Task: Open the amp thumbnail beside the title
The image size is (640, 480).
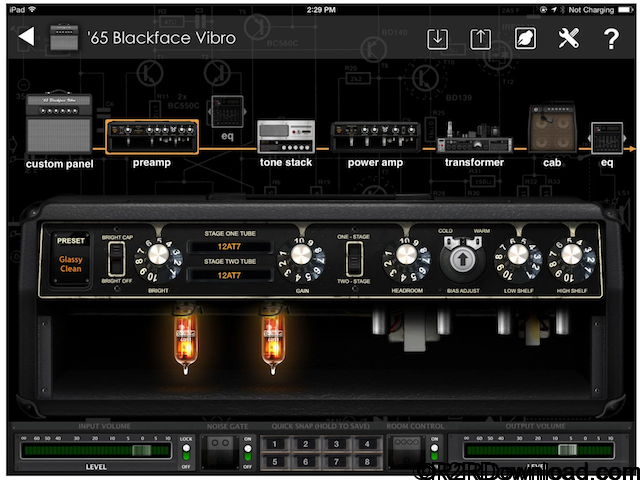Action: coord(64,37)
